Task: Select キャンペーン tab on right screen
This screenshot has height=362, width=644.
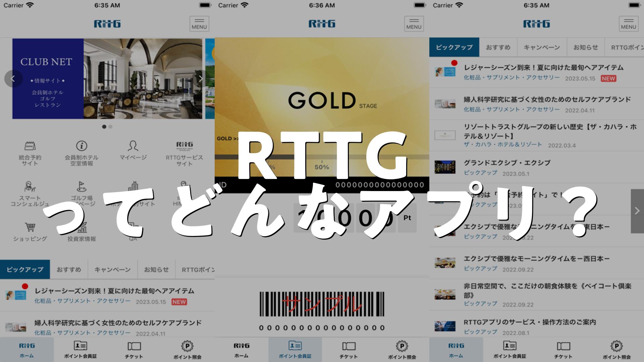Action: [542, 47]
